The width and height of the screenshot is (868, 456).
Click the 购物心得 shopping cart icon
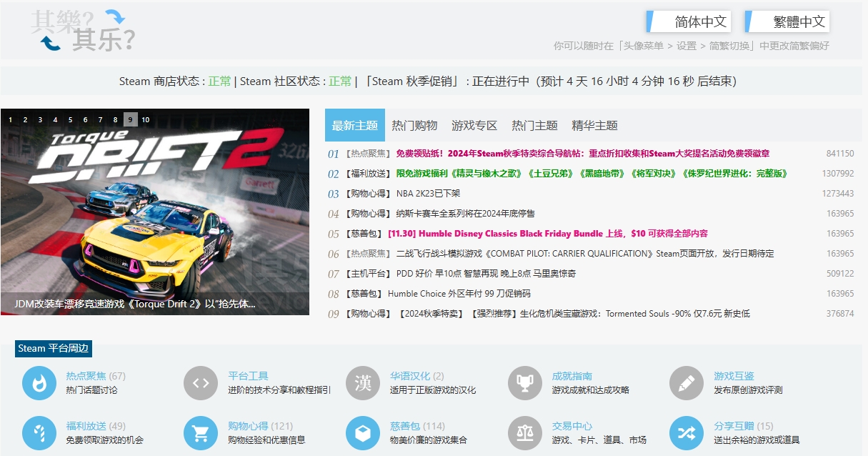pyautogui.click(x=201, y=433)
